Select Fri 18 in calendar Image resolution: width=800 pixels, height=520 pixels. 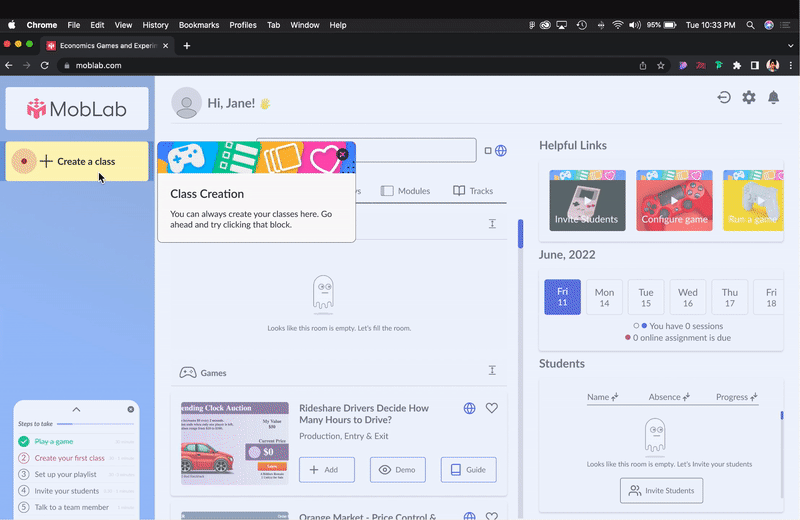click(768, 297)
